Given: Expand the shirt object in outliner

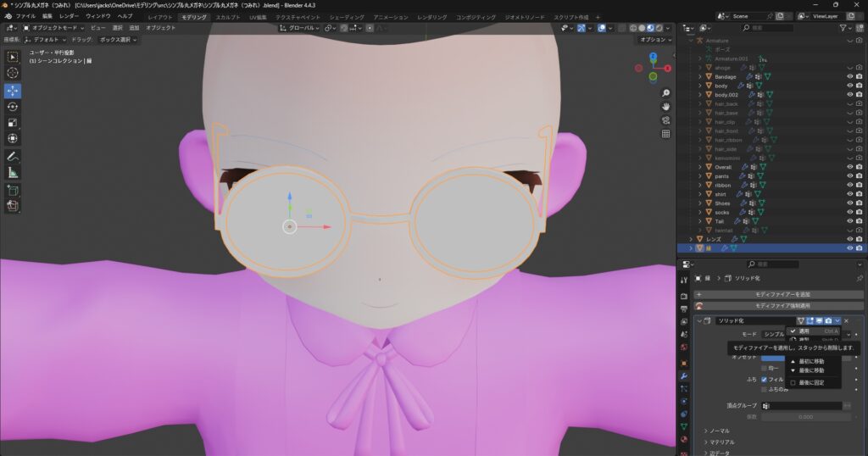Looking at the screenshot, I should [x=699, y=194].
